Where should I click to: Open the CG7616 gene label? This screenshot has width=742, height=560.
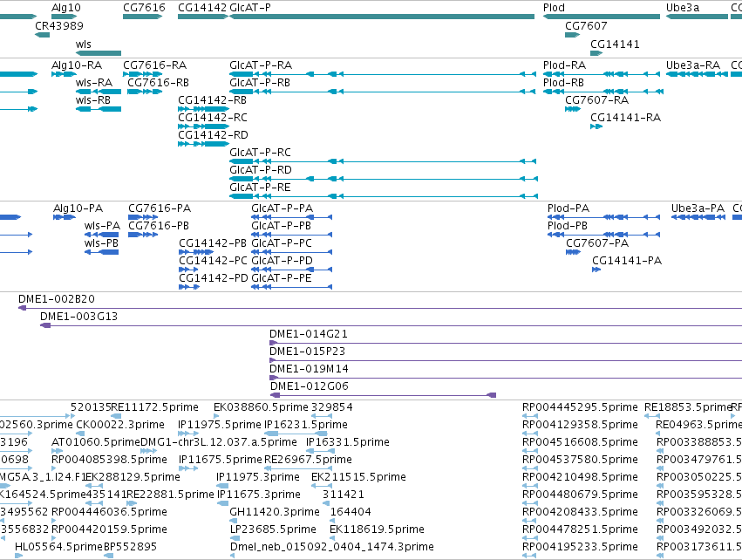[144, 8]
